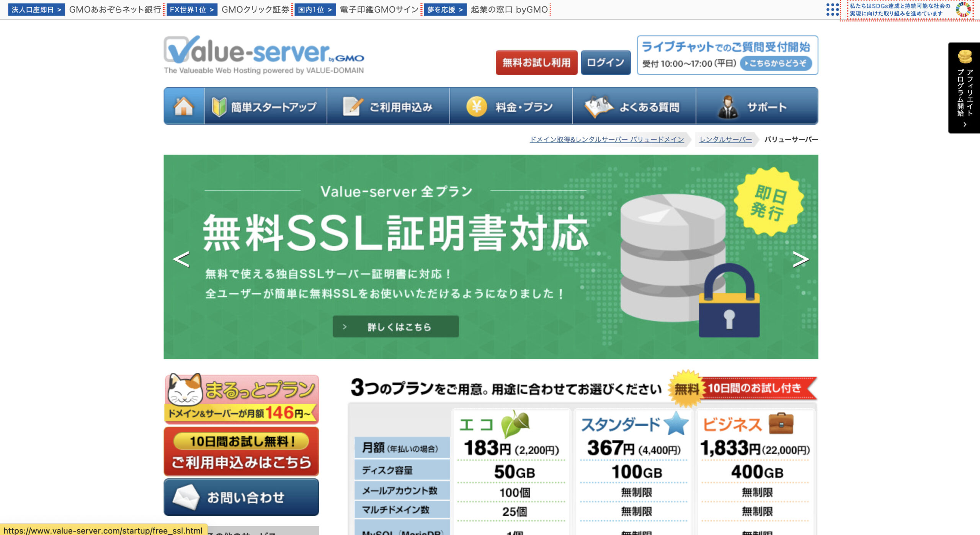Image resolution: width=980 pixels, height=535 pixels.
Task: Click the 183円 エコ price
Action: 487,448
